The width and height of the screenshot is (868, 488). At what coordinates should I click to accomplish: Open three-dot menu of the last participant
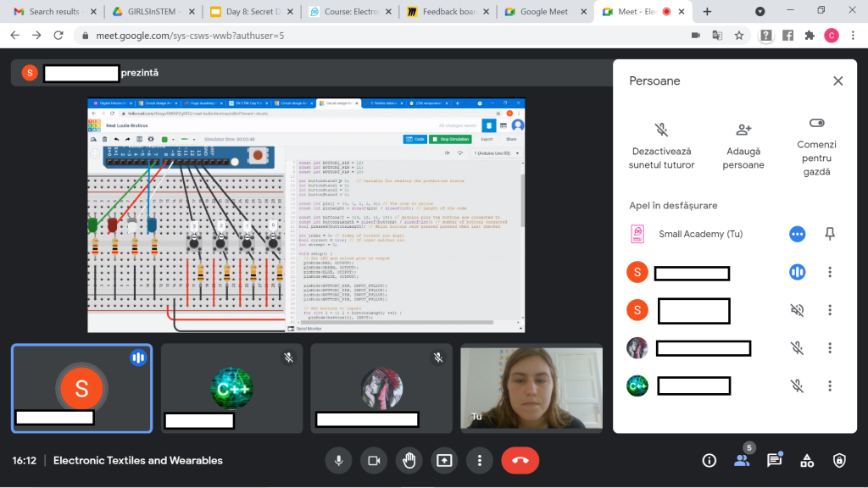(x=830, y=386)
